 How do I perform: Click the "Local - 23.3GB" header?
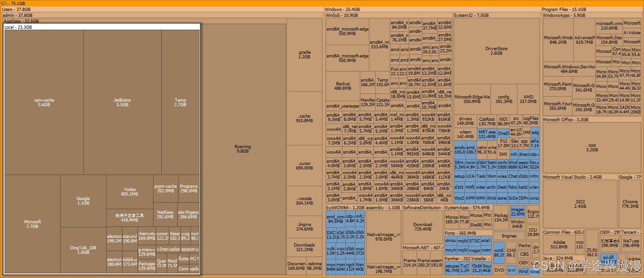pos(18,27)
